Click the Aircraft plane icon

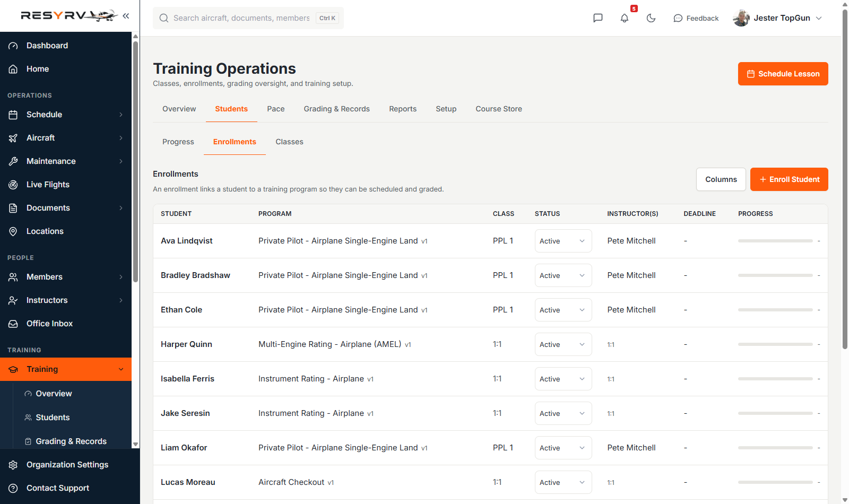pos(13,138)
